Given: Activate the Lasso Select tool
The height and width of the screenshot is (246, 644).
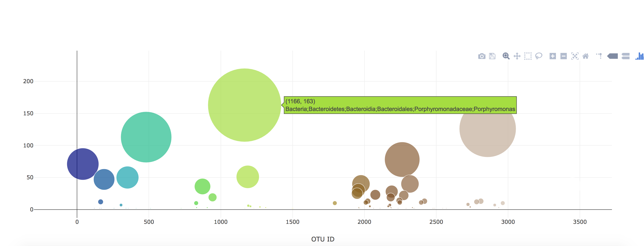Looking at the screenshot, I should pyautogui.click(x=539, y=56).
